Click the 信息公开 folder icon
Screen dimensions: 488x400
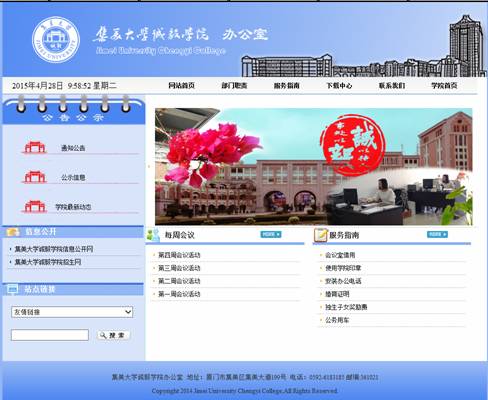pyautogui.click(x=13, y=232)
